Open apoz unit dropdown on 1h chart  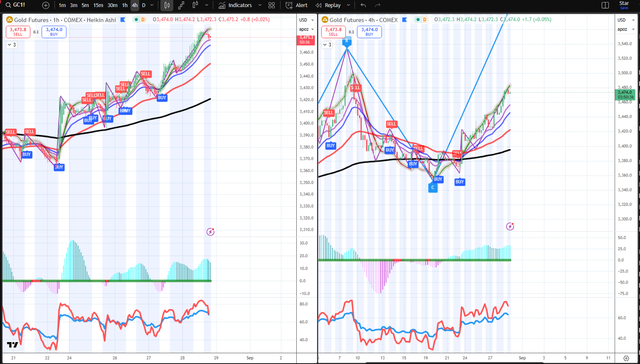tap(307, 29)
